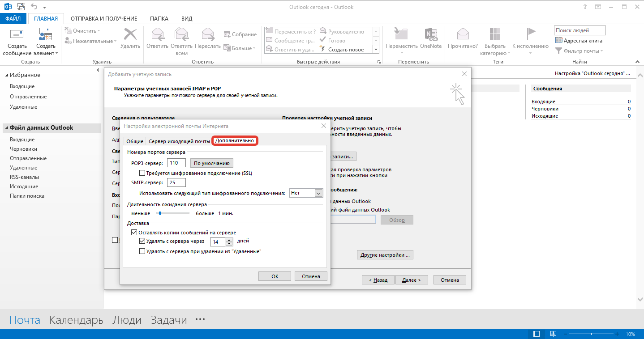644x339 pixels.
Task: Click the Reply (Ответить) icon
Action: 157,34
